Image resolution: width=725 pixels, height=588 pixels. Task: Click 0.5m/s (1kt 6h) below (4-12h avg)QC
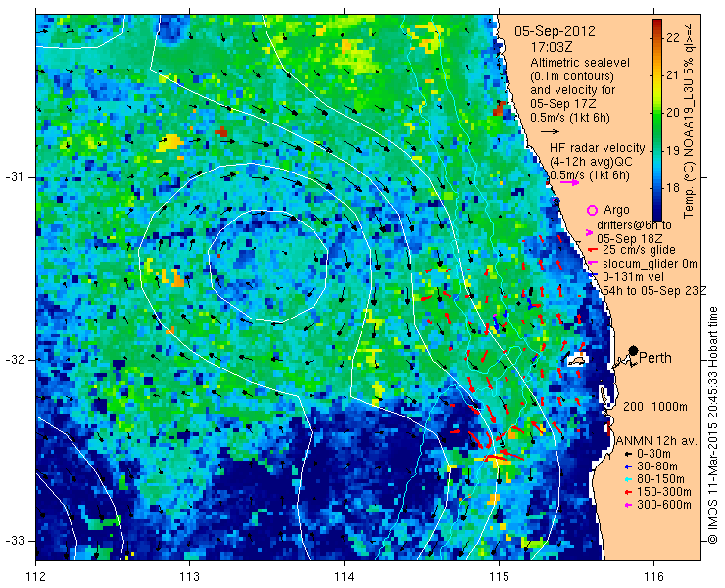click(x=590, y=175)
